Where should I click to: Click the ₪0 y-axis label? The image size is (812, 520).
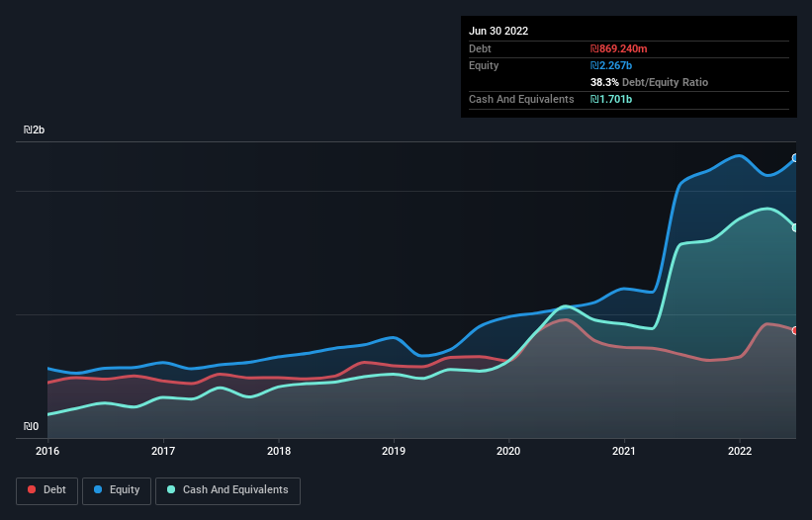[x=31, y=426]
